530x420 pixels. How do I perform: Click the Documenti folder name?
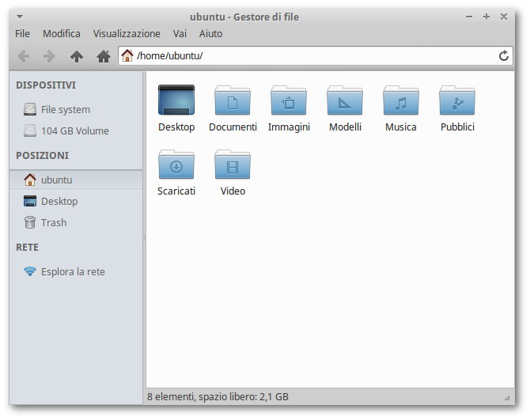[x=233, y=127]
